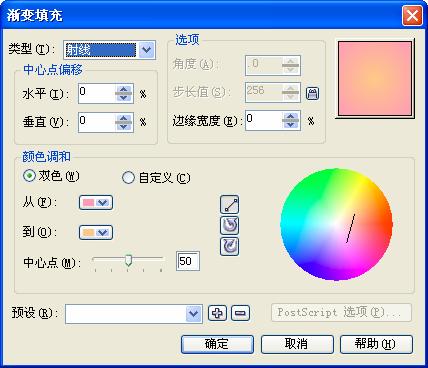Image resolution: width=428 pixels, height=368 pixels.
Task: Click the 帮助 button
Action: click(376, 344)
